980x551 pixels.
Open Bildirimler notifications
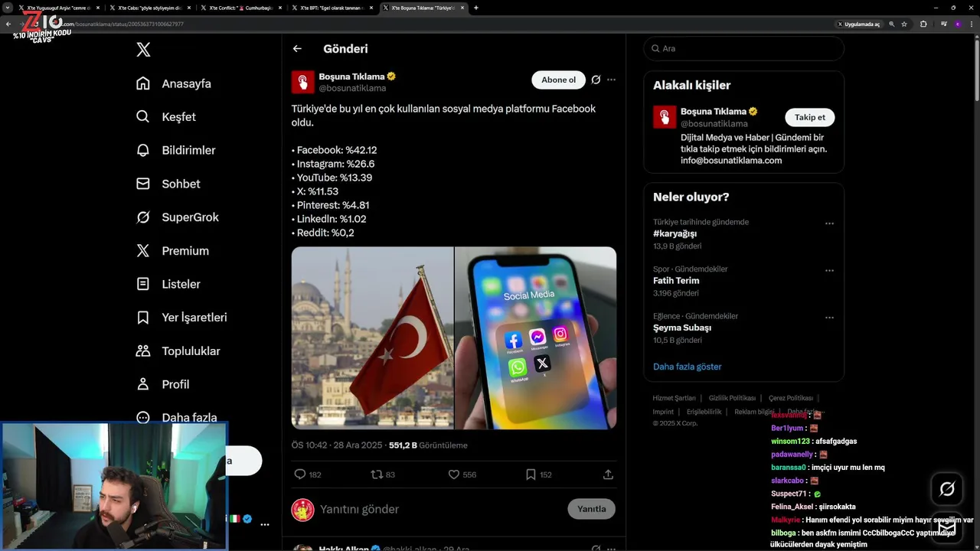[175, 150]
